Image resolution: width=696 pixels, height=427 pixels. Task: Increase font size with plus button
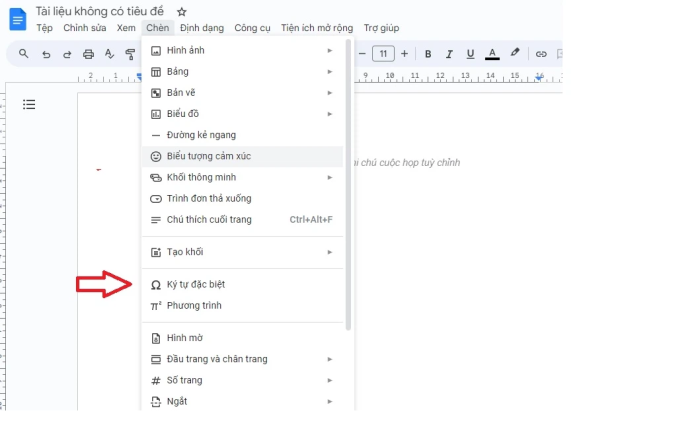404,54
